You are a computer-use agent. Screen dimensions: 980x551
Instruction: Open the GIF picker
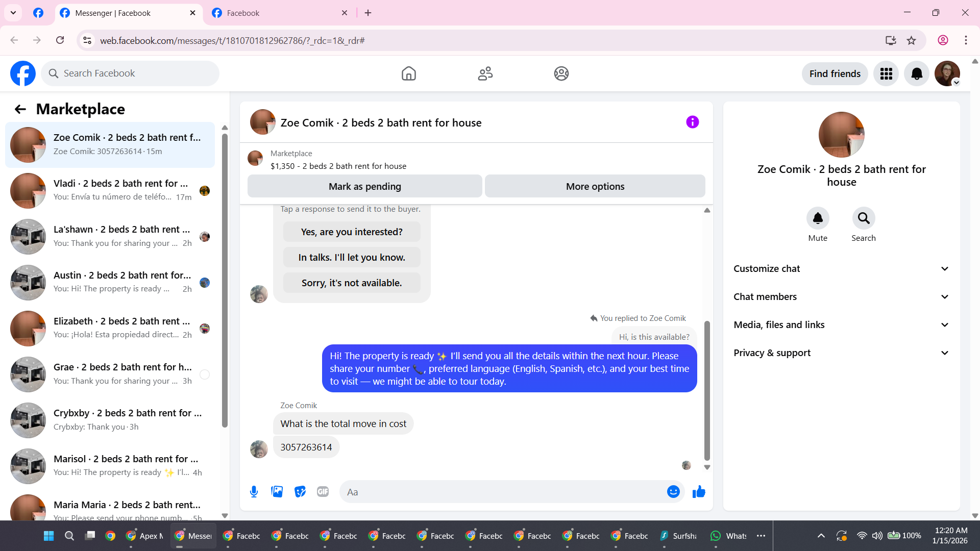tap(323, 492)
